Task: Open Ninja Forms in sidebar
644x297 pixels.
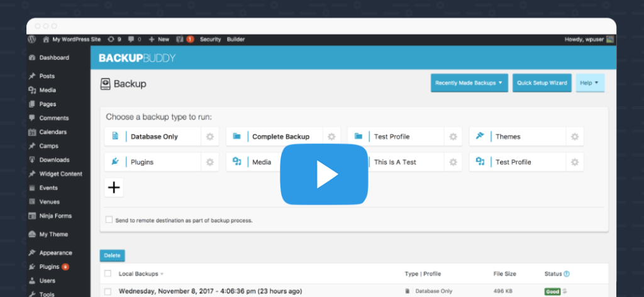Action: [55, 215]
